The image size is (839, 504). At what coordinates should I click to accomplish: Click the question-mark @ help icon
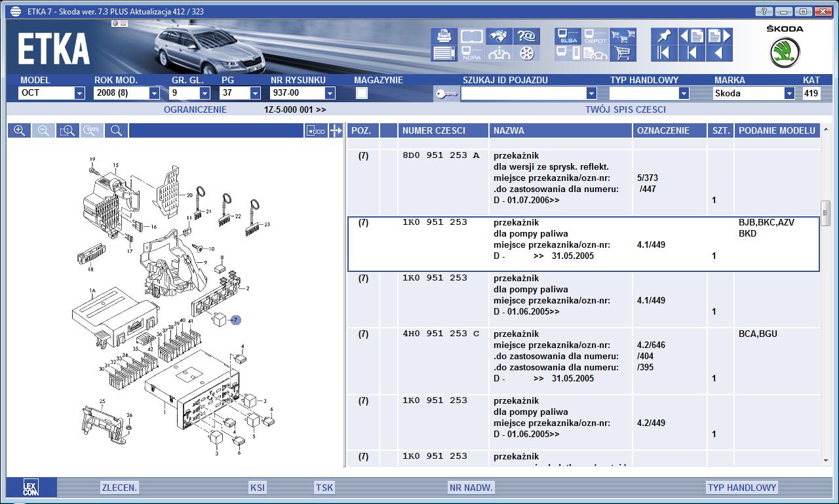[x=527, y=36]
